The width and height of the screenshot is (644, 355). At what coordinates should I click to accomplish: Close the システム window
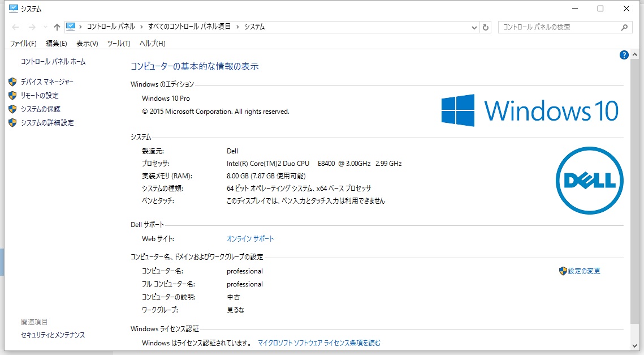[626, 8]
